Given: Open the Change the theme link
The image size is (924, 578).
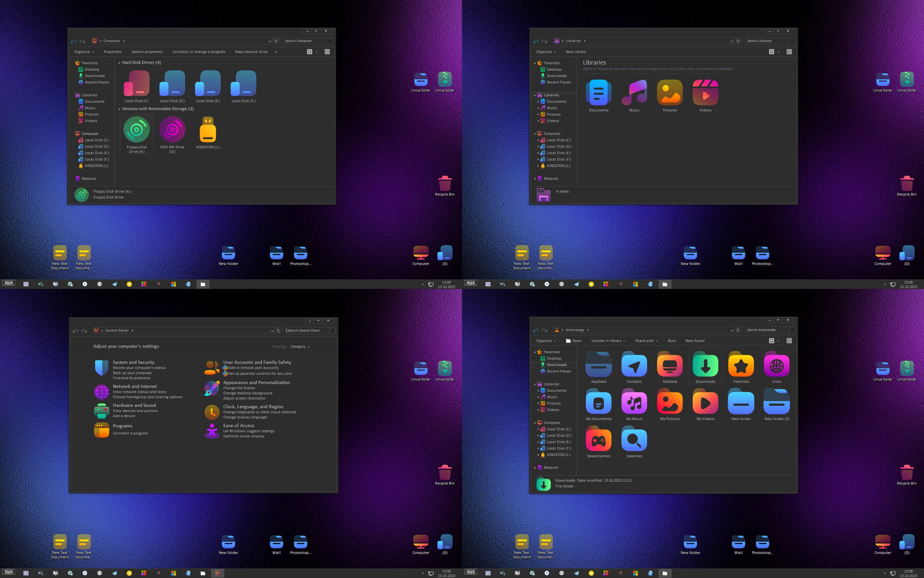Looking at the screenshot, I should (239, 388).
